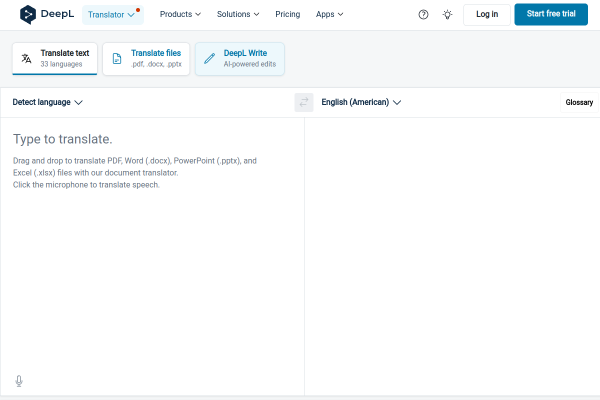Open the help question mark icon

point(423,15)
